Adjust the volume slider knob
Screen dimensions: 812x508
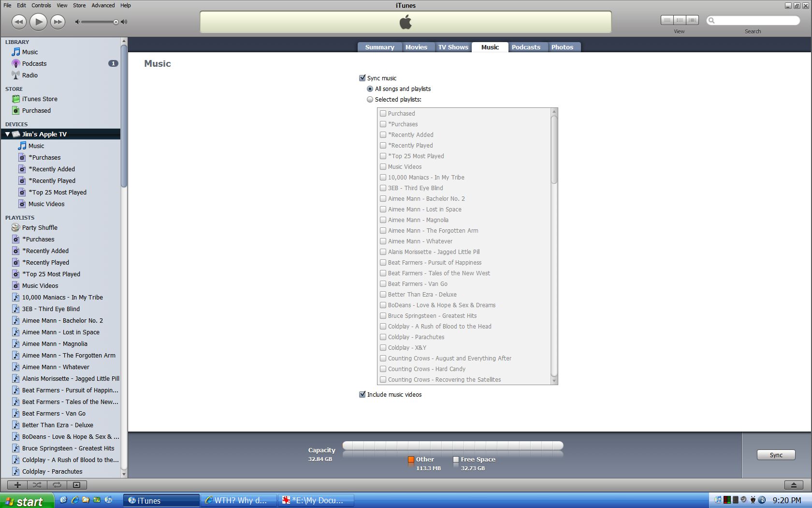tap(116, 22)
